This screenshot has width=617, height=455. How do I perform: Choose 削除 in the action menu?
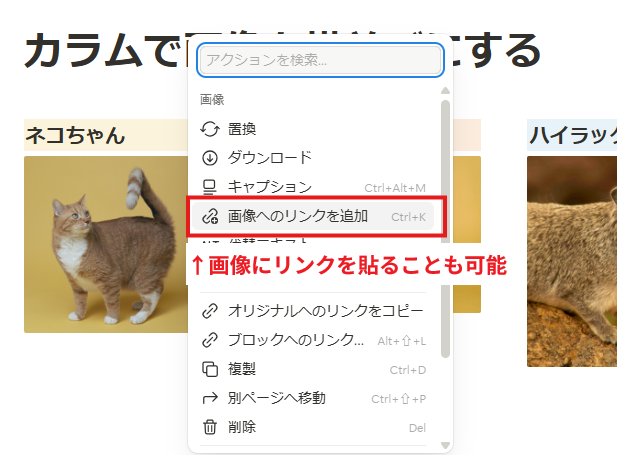tap(313, 427)
